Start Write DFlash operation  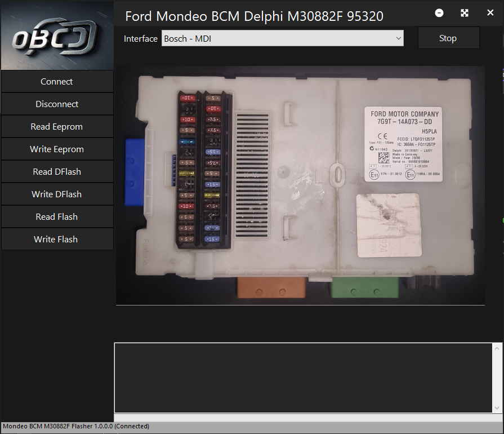(57, 194)
